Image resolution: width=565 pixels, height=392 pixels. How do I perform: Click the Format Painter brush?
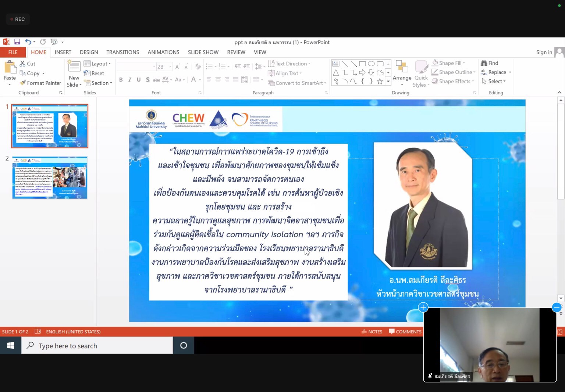coord(40,83)
